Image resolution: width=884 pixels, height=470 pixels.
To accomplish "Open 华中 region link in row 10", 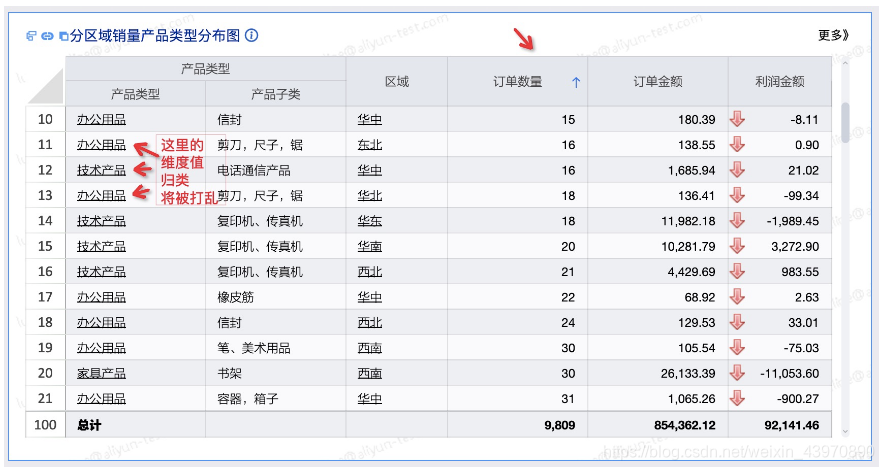I will coord(370,119).
